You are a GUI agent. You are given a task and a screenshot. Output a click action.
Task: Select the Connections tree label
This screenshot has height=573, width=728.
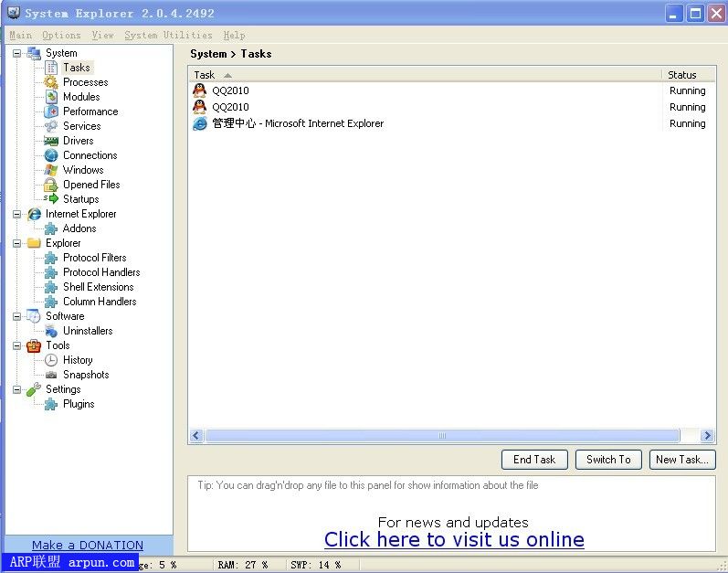tap(90, 155)
